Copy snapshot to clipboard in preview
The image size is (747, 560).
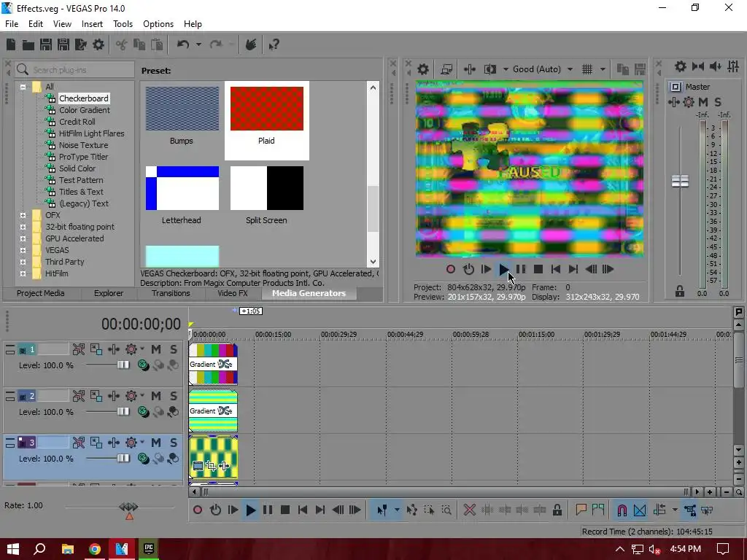coord(622,69)
